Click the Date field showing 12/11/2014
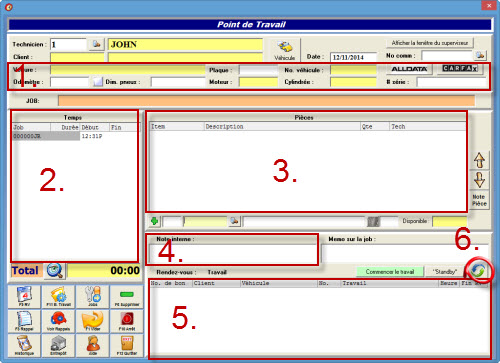The width and height of the screenshot is (500, 363). pos(353,57)
